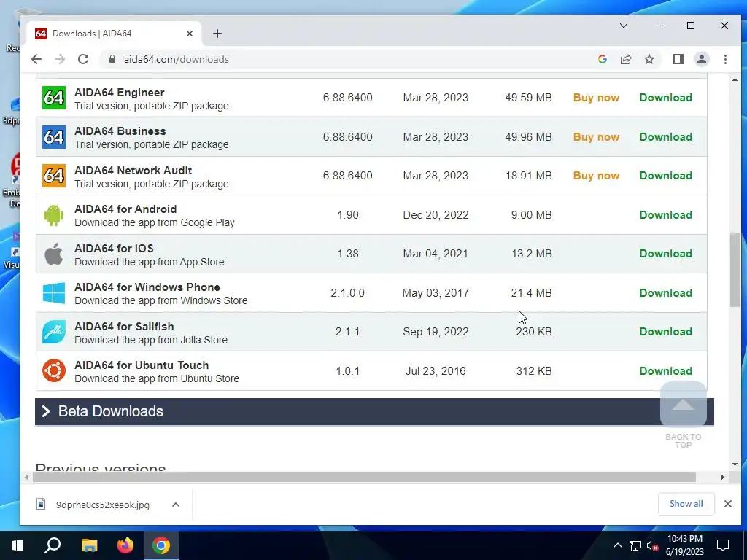Download AIDA64 Business

[x=665, y=136]
